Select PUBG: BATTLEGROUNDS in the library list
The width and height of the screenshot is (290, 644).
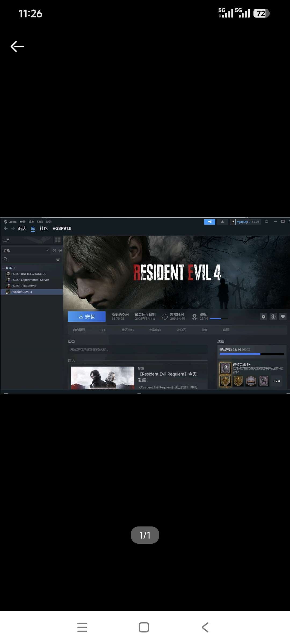click(x=29, y=274)
